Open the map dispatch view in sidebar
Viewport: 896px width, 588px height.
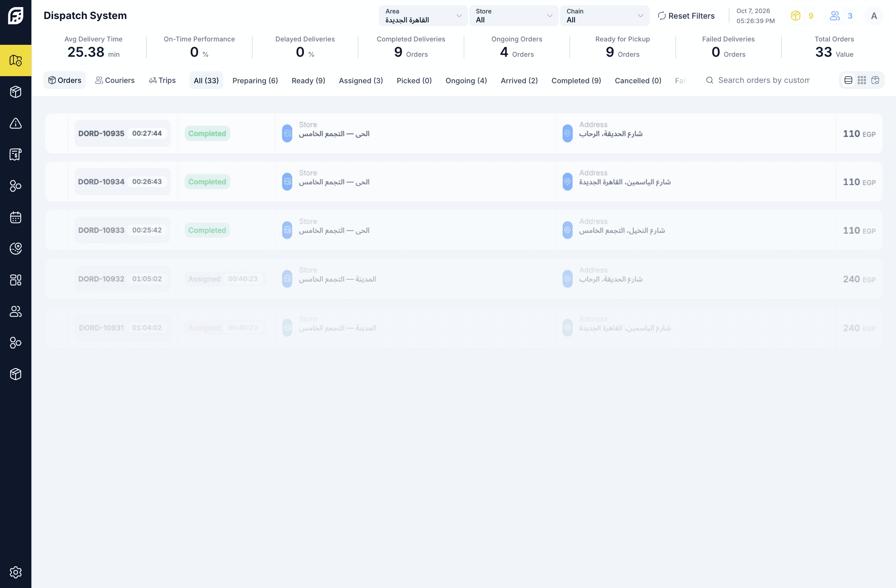pos(15,60)
